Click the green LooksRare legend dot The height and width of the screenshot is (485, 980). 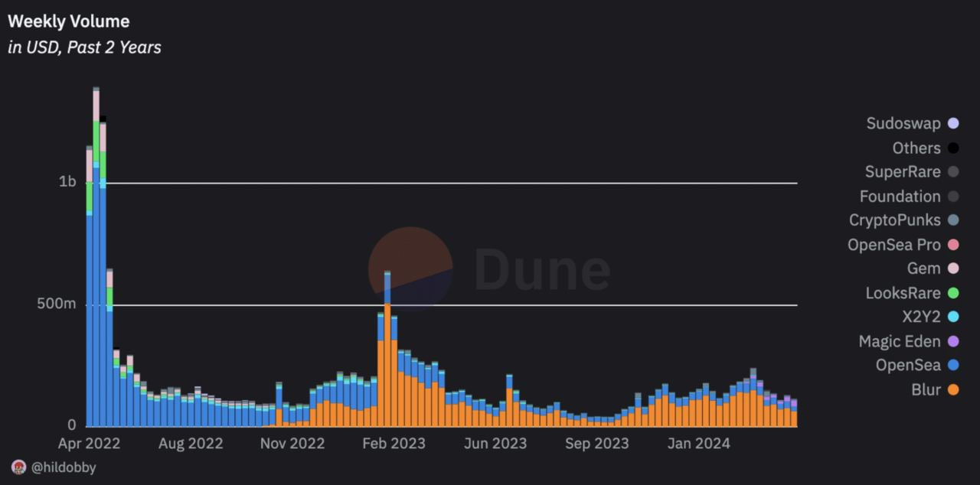[x=952, y=292]
